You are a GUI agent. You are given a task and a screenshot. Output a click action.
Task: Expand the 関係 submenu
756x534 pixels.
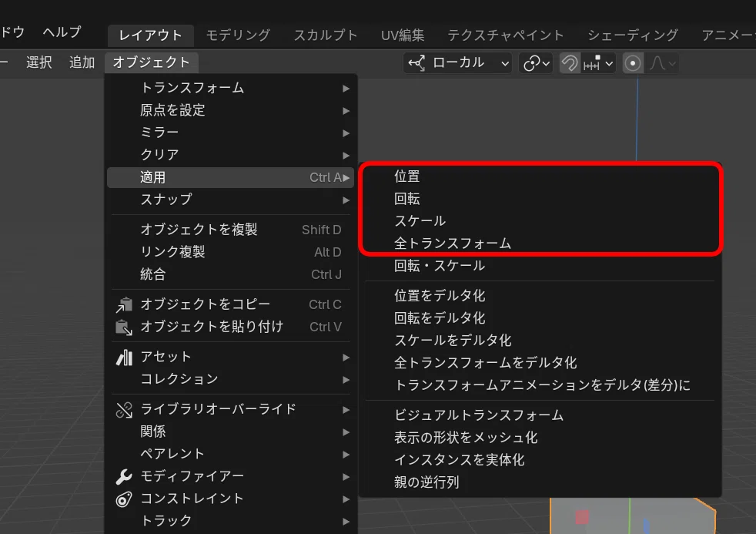(230, 432)
